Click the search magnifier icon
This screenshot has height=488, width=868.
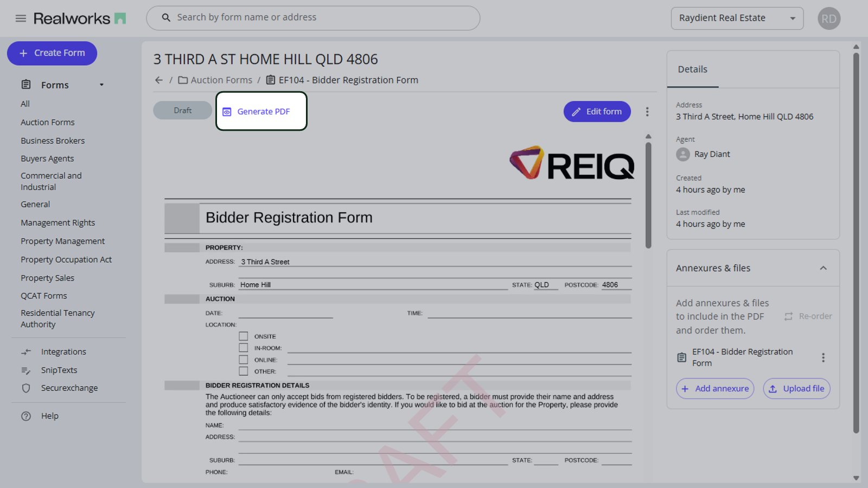[x=166, y=18]
